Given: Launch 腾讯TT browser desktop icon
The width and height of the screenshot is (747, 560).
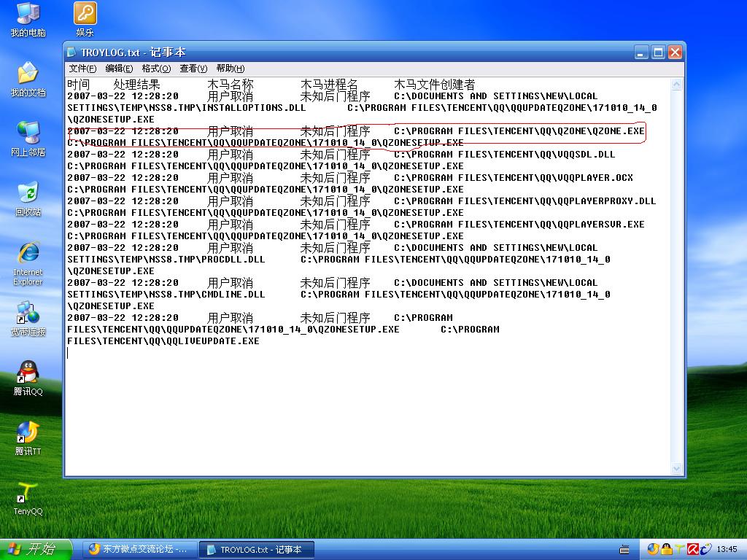Looking at the screenshot, I should 28,438.
